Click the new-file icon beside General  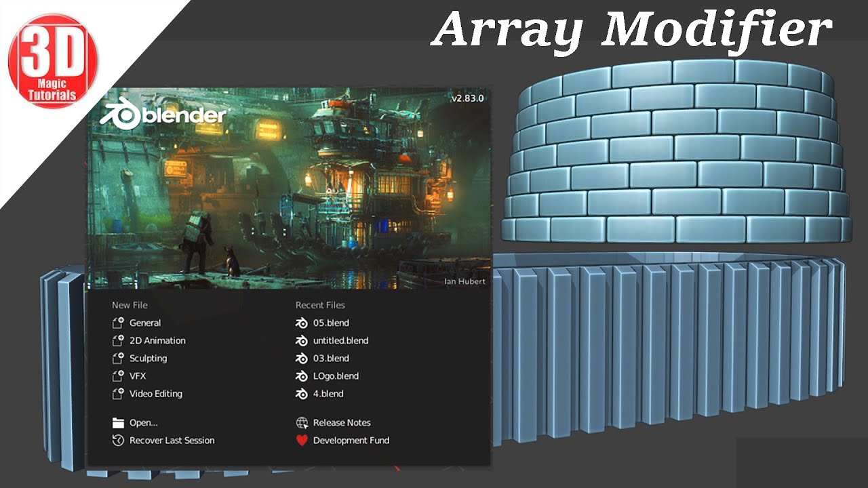(118, 323)
